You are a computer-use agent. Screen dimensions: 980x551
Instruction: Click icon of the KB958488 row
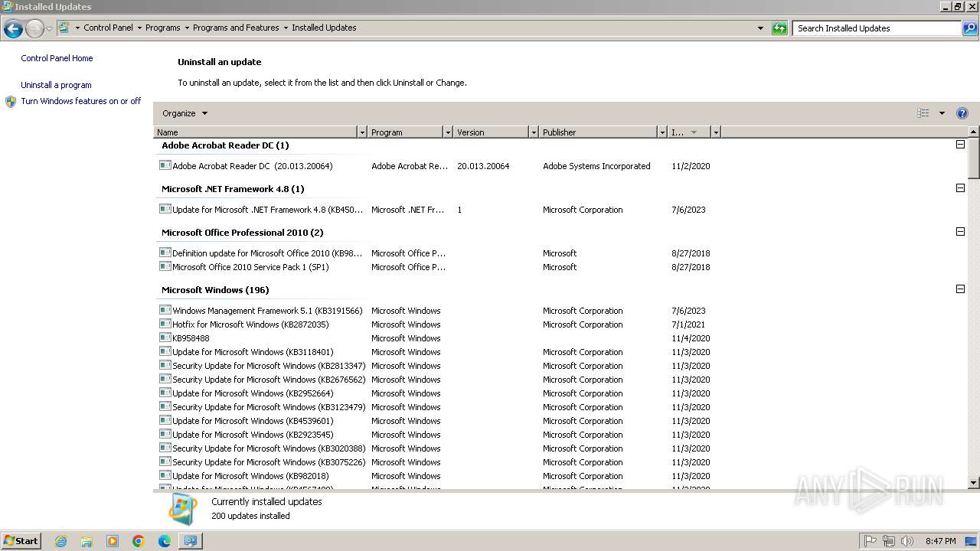pyautogui.click(x=165, y=337)
